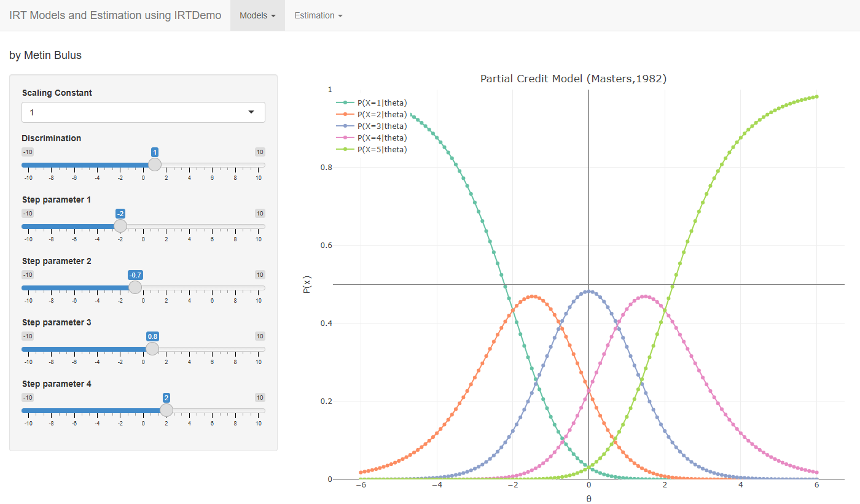Toggle the P(X=3|theta) legend entry
The width and height of the screenshot is (860, 504).
point(372,126)
